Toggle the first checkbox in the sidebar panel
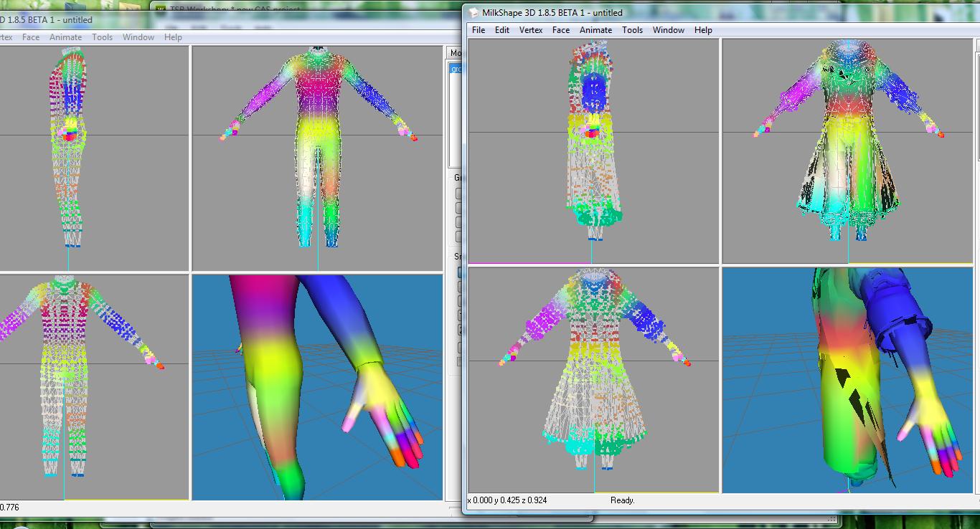980x529 pixels. (x=460, y=314)
